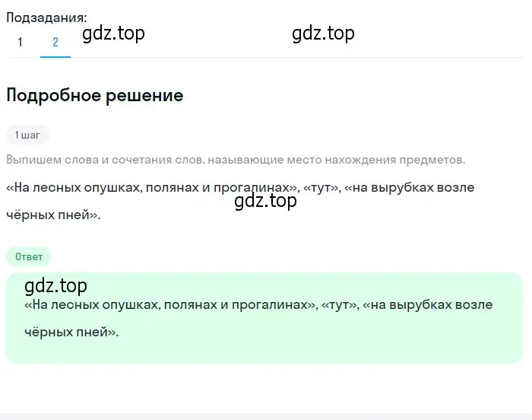532x420 pixels.
Task: Click the «Подзадания:» label
Action: coord(46,17)
